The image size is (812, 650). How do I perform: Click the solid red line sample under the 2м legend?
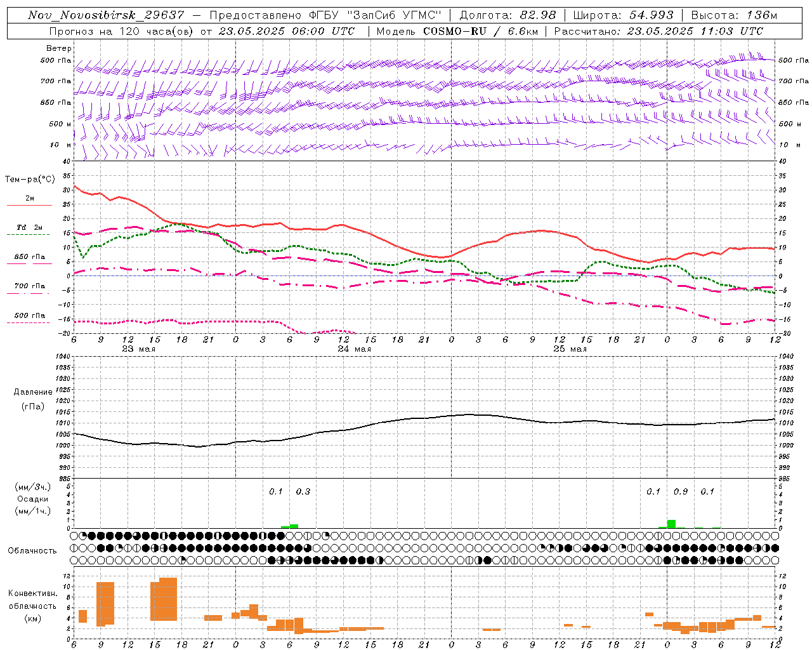[x=30, y=205]
